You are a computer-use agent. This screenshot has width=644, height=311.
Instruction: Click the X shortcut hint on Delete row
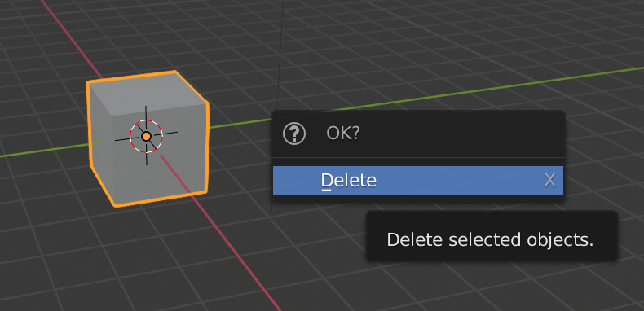[x=549, y=181]
